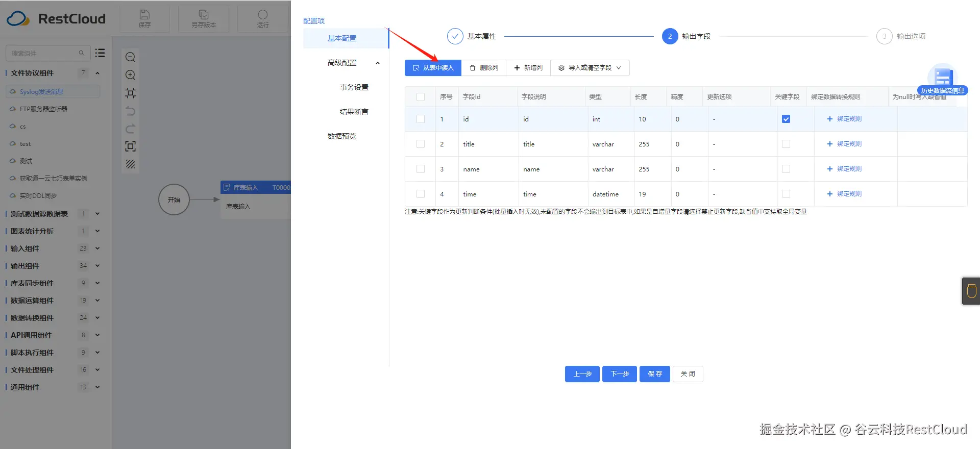Click the trash icon in the 删除列 button
Viewport: 980px width, 449px height.
point(473,68)
